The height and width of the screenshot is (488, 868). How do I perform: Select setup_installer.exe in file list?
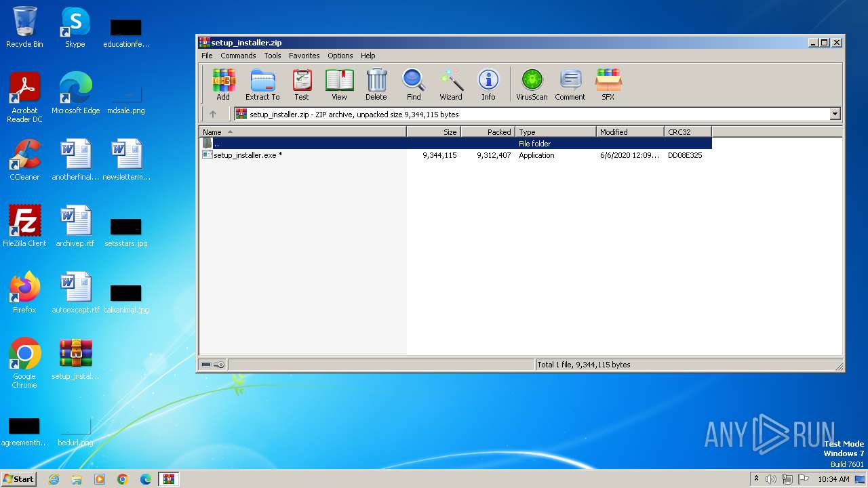point(456,155)
